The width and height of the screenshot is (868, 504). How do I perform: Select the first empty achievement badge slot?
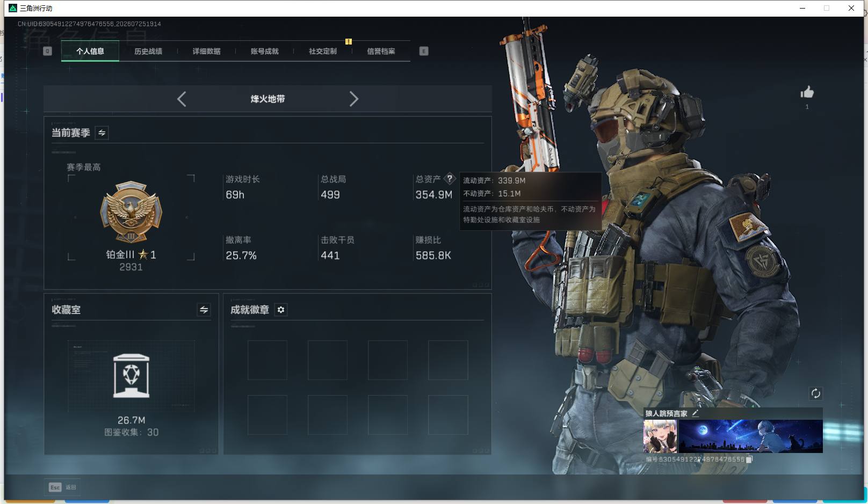click(267, 360)
